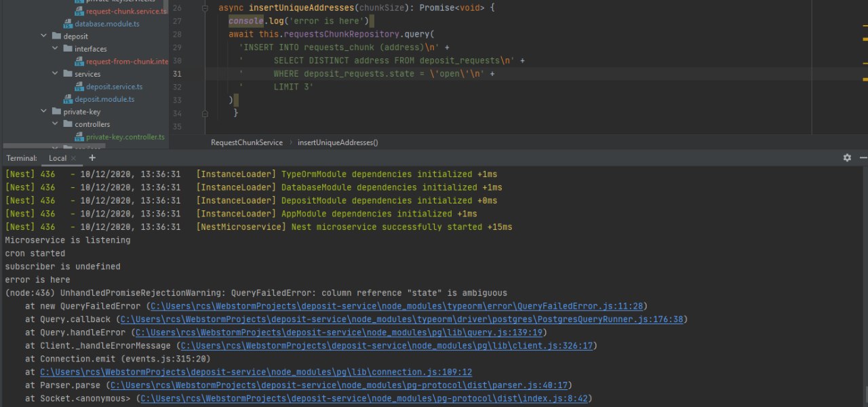The height and width of the screenshot is (407, 868).
Task: Click line number 31 in the gutter
Action: [177, 74]
